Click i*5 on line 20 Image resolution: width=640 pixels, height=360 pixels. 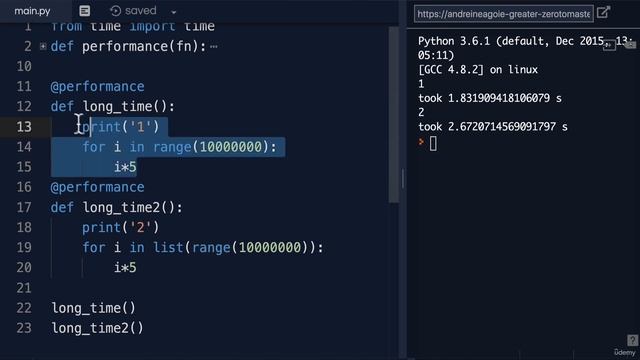coord(125,268)
